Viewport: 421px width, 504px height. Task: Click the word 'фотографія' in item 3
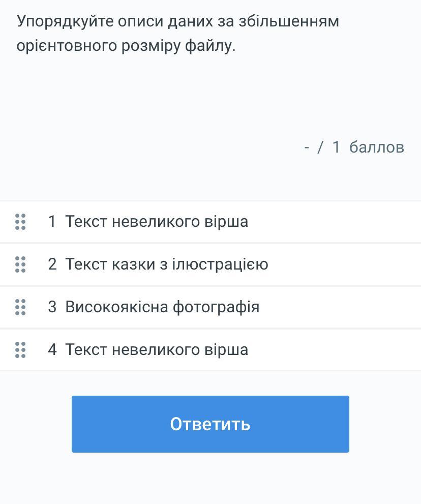pos(216,308)
